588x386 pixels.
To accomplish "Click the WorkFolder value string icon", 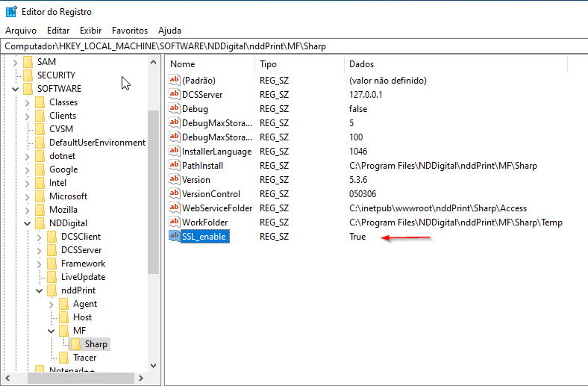I will click(x=175, y=222).
